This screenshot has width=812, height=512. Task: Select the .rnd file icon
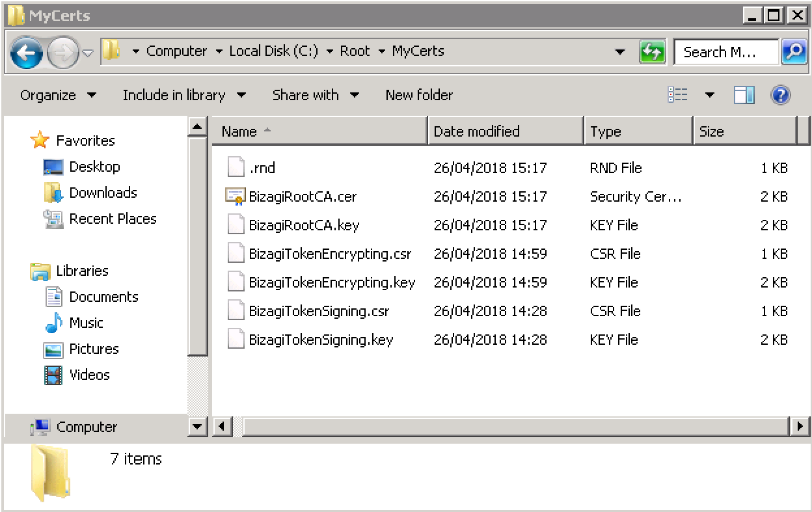[236, 167]
